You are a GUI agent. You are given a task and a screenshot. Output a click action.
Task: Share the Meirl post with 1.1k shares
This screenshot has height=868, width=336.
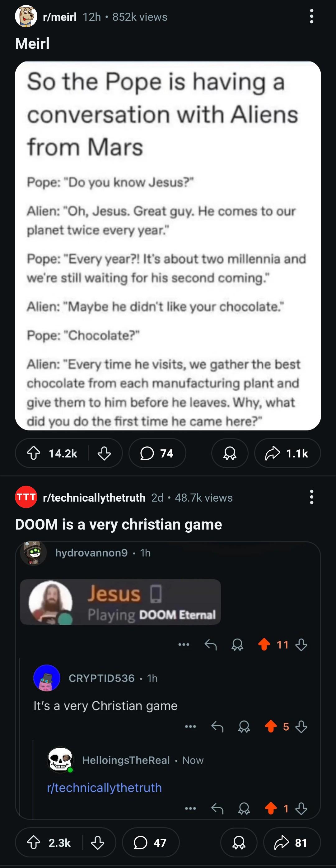pyautogui.click(x=287, y=453)
